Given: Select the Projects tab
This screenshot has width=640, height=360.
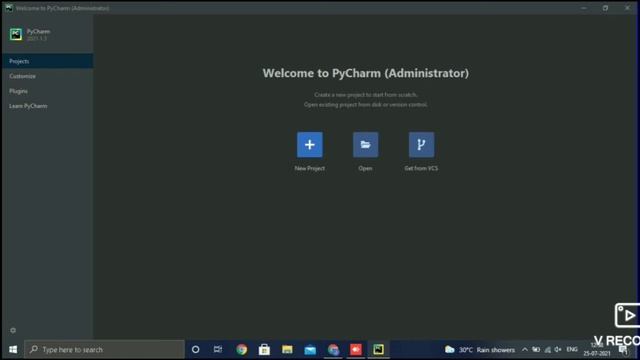Looking at the screenshot, I should click(47, 61).
